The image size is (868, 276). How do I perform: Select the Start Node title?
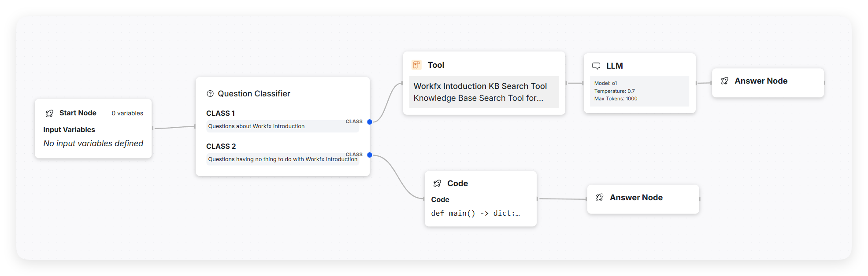78,113
